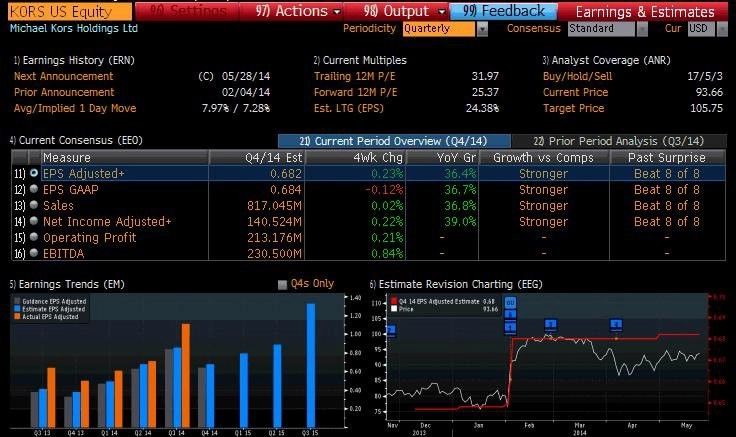Click Operating Profit estimate 213.176M
Viewport: 736px width, 437px height.
coord(274,238)
